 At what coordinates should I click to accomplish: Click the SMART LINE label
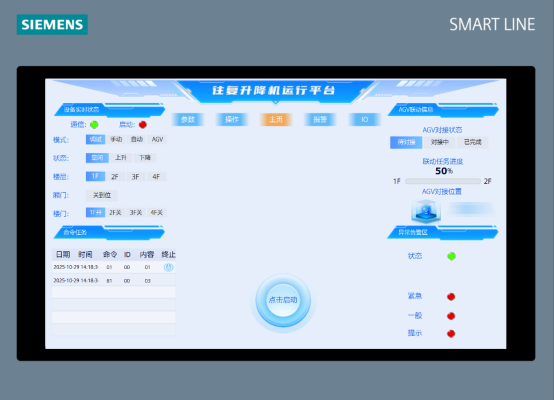click(x=492, y=24)
